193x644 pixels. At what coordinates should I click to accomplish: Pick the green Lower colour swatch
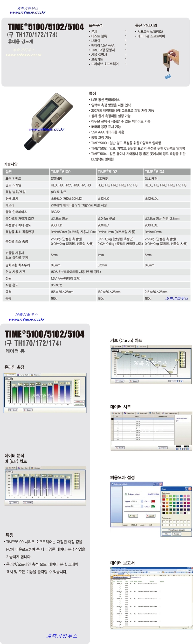[x=153, y=506]
